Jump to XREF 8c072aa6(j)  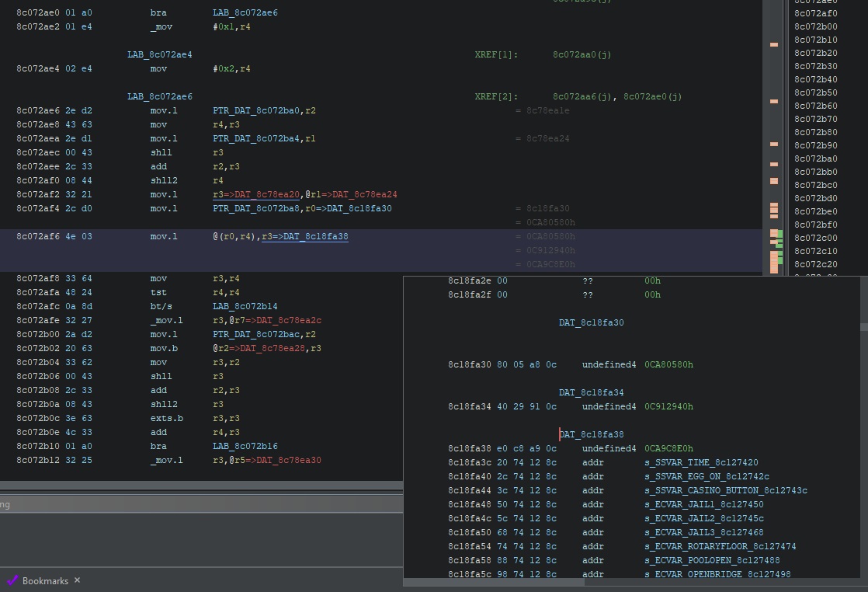pos(581,96)
